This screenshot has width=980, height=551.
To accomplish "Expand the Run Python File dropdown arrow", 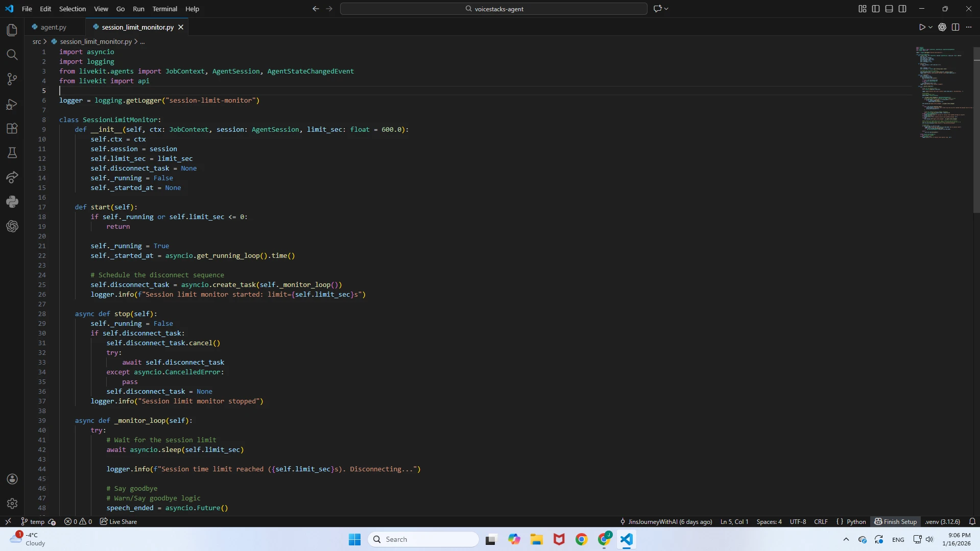I will click(930, 27).
